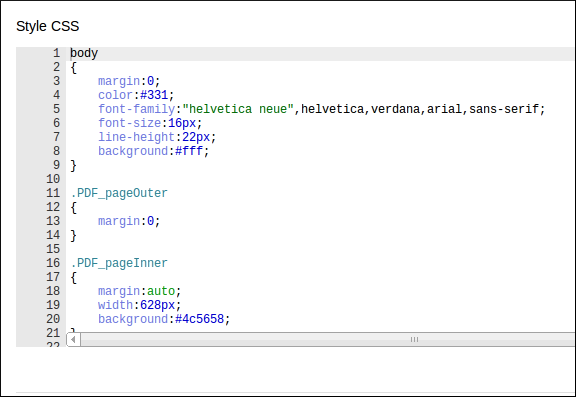Click the Style CSS heading
576x397 pixels.
[47, 26]
